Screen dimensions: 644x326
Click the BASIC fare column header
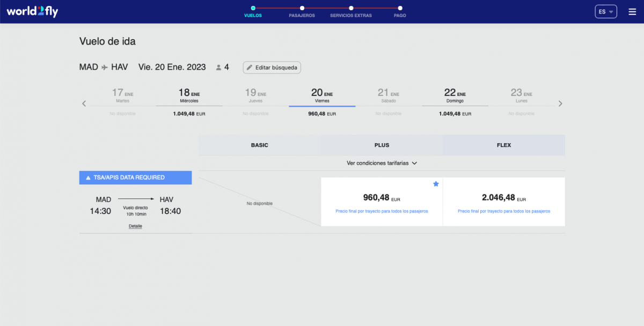pos(260,145)
